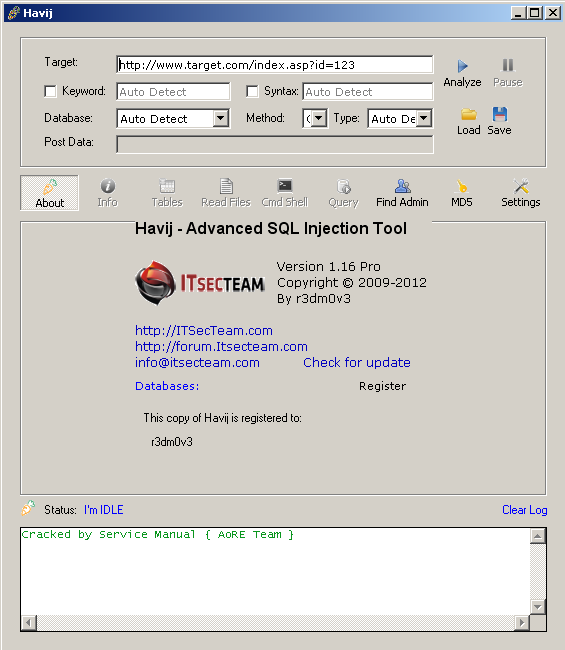Expand the Database dropdown
The height and width of the screenshot is (650, 565).
tap(221, 119)
